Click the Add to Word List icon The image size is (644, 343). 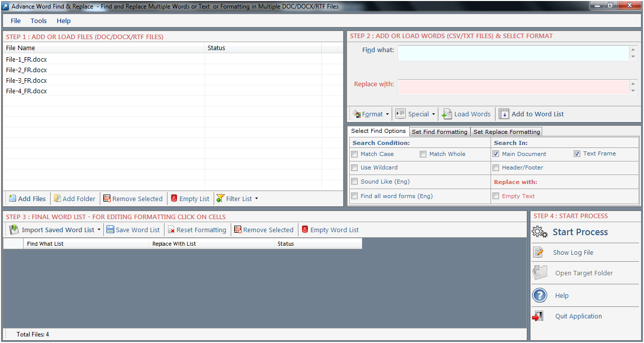coord(504,114)
